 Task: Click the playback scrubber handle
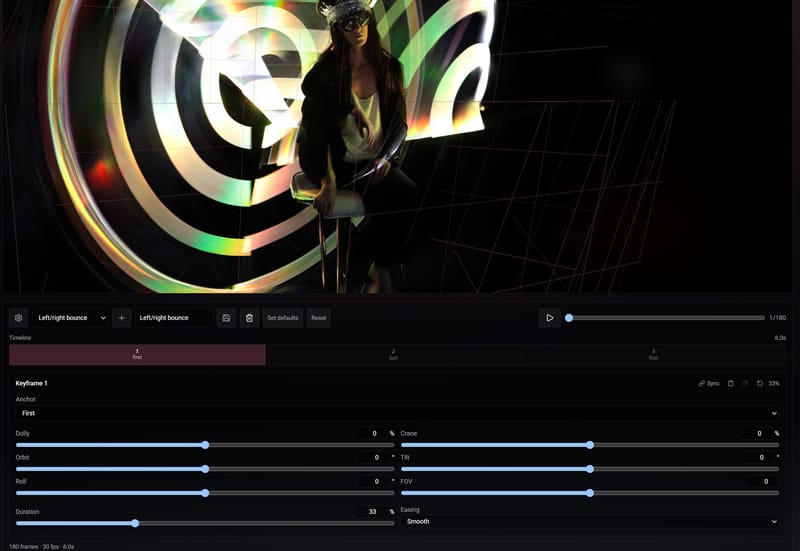[x=569, y=318]
